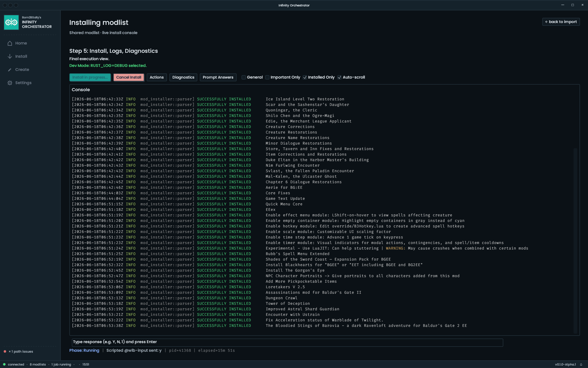Click the 'Phase: Running' status text
This screenshot has height=368, width=588.
click(x=84, y=351)
